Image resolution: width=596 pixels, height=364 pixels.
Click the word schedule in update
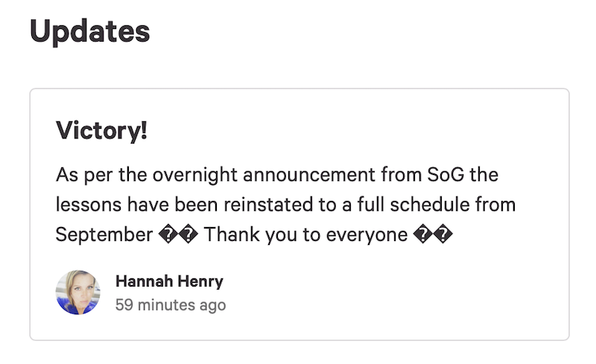[x=430, y=205]
